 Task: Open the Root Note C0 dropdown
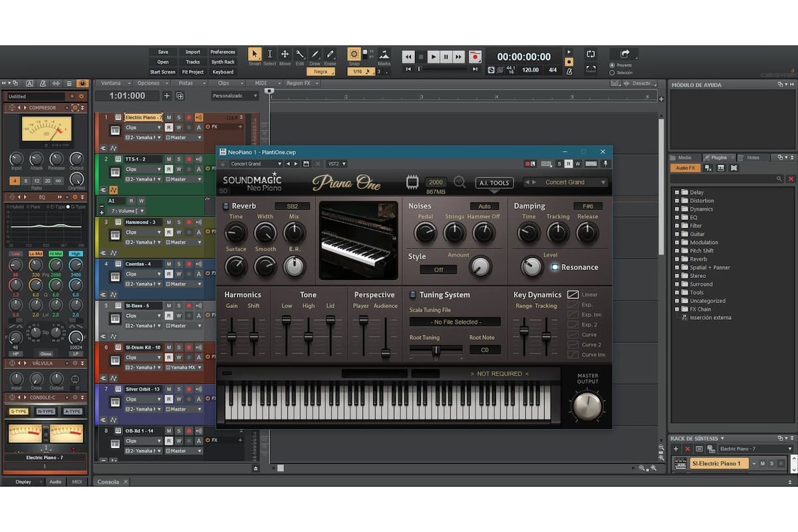coord(485,348)
